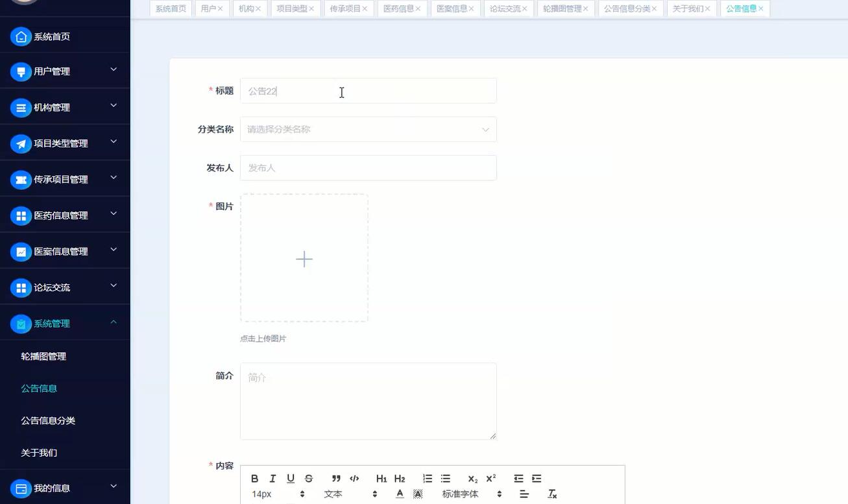
Task: Toggle bold formatting in the content editor
Action: pyautogui.click(x=255, y=478)
